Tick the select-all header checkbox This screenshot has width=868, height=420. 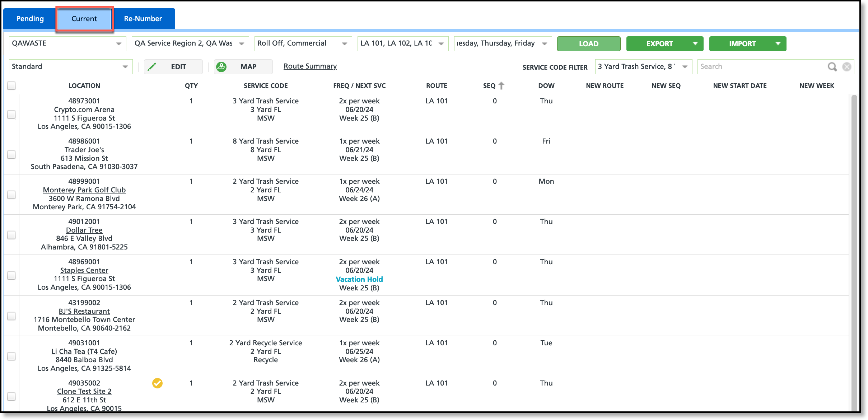click(x=11, y=86)
